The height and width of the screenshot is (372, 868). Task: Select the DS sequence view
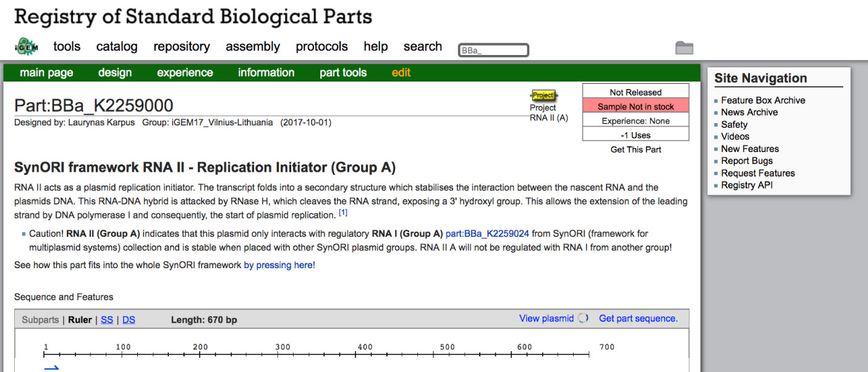(129, 319)
